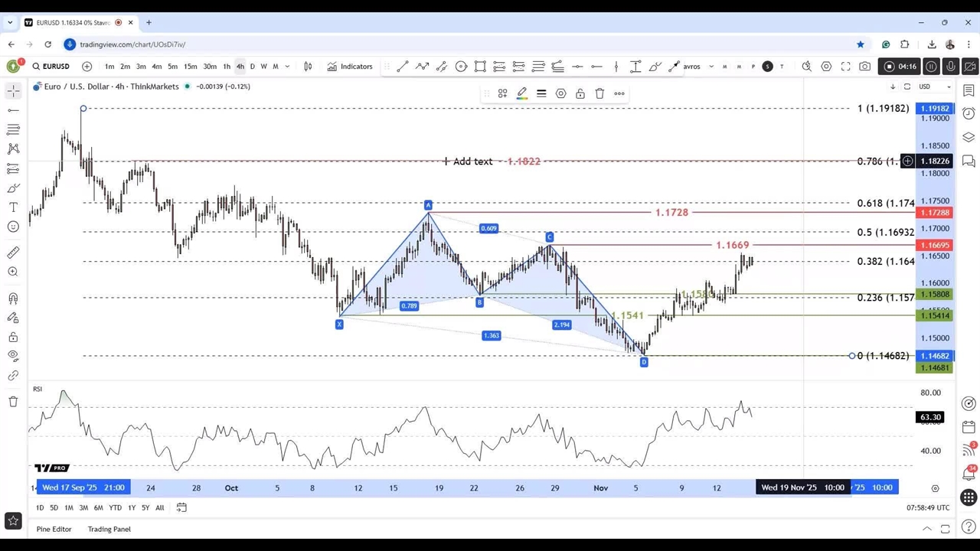Open the USD currency dropdown
Image resolution: width=980 pixels, height=551 pixels.
934,86
